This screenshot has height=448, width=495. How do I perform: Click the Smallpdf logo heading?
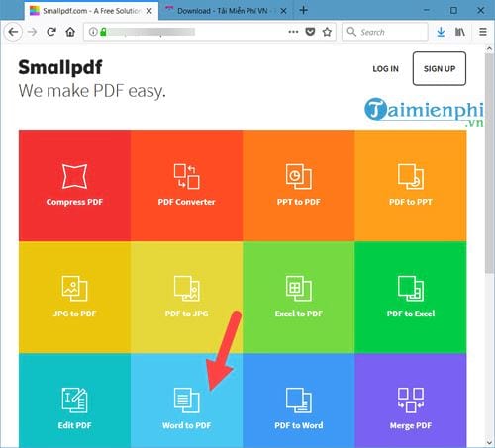[x=60, y=67]
